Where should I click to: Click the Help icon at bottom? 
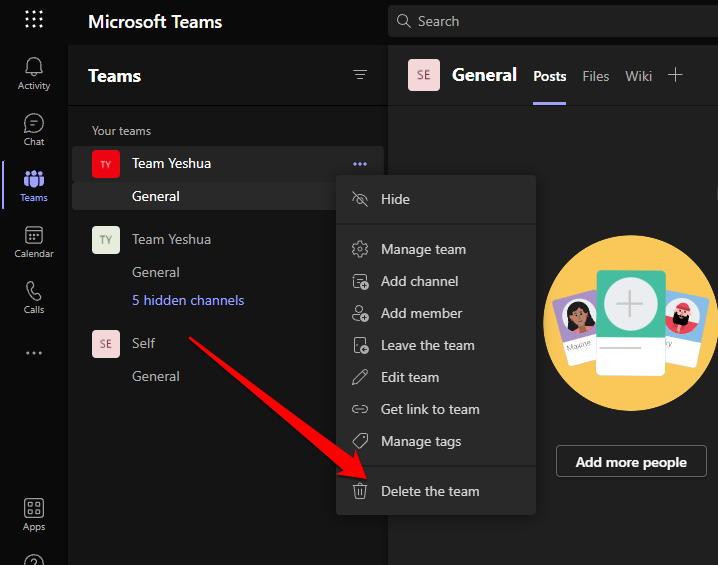[34, 558]
